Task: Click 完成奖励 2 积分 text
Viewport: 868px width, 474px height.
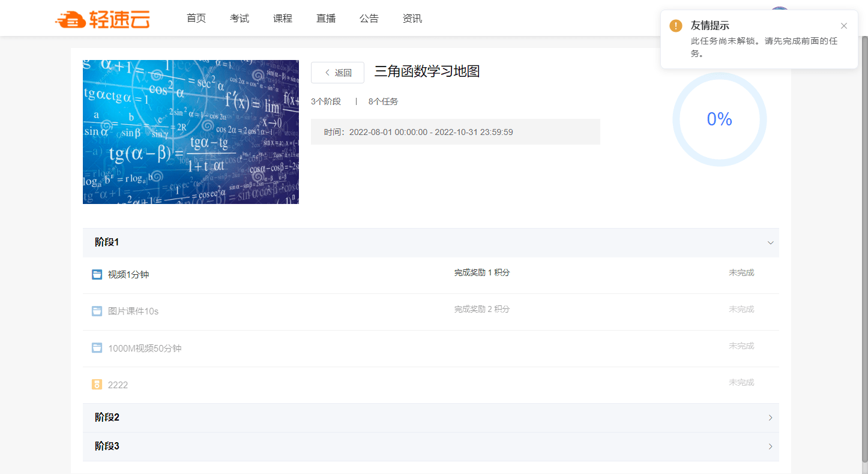Action: tap(482, 309)
